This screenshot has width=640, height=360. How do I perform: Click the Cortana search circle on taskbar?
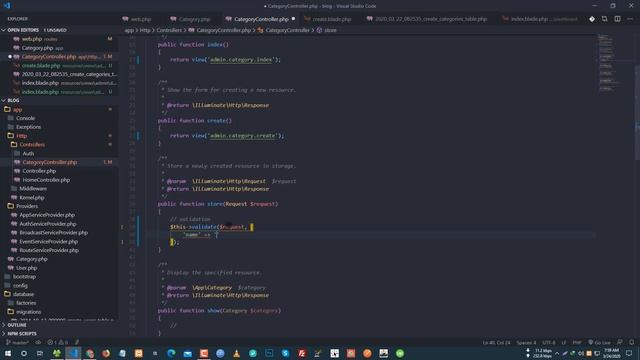coord(24,353)
